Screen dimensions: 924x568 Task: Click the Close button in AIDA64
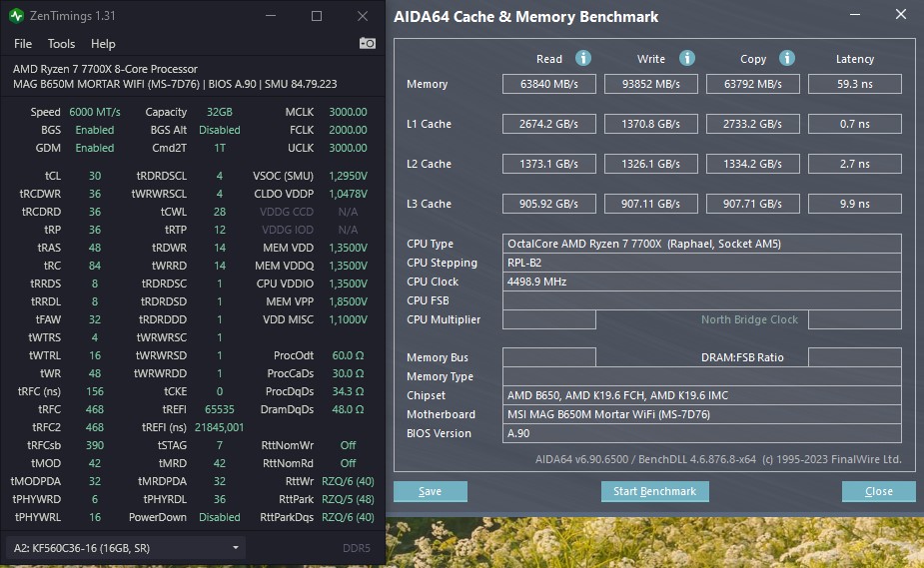tap(878, 491)
